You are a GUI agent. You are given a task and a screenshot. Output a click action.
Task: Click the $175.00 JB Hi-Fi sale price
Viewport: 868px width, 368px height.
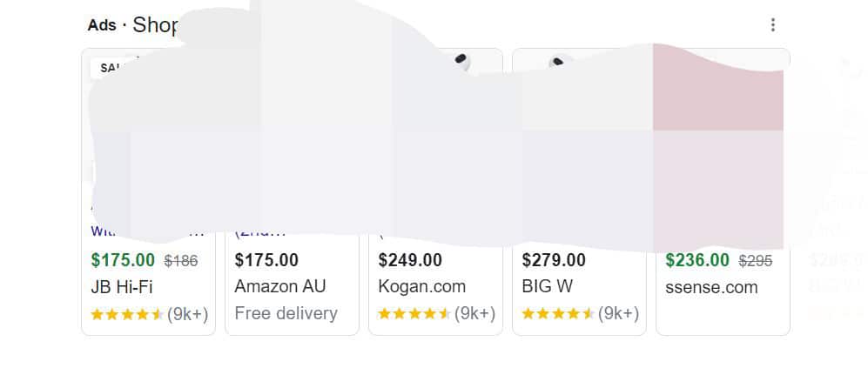[123, 260]
